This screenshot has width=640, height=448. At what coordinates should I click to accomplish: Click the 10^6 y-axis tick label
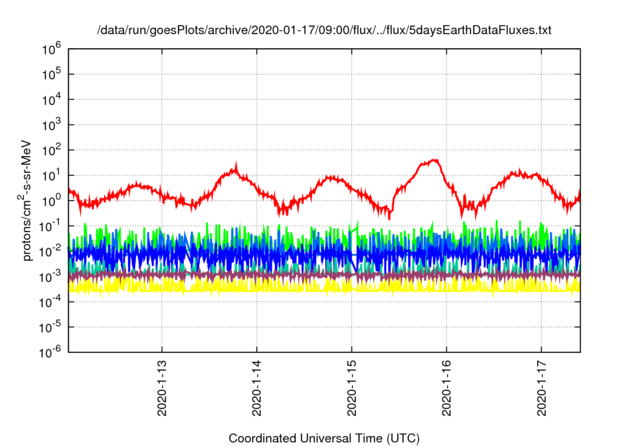(51, 49)
